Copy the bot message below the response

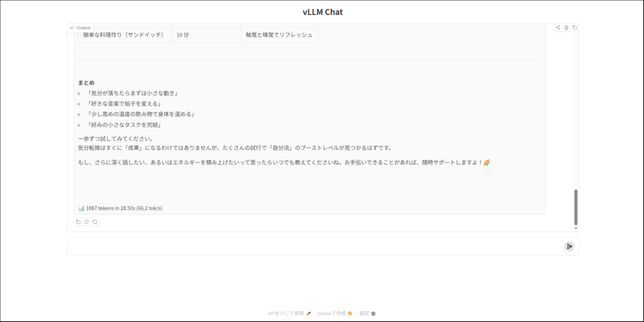(79, 221)
